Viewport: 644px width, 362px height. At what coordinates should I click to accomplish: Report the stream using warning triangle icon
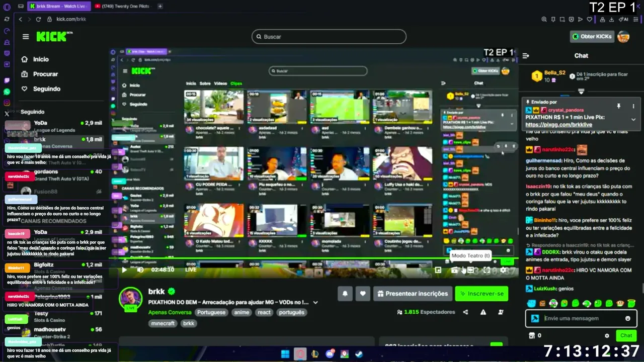click(x=483, y=312)
